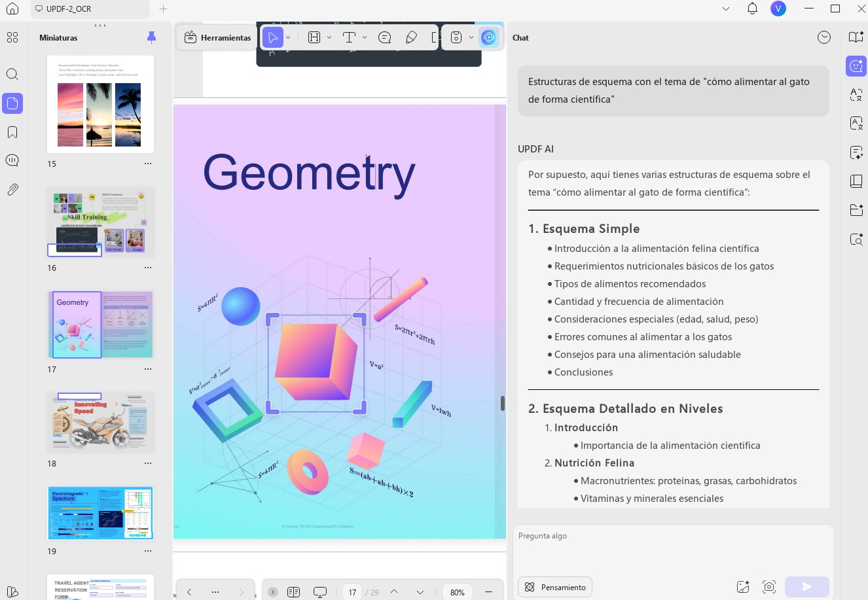
Task: Open the document translate icon
Action: click(856, 124)
